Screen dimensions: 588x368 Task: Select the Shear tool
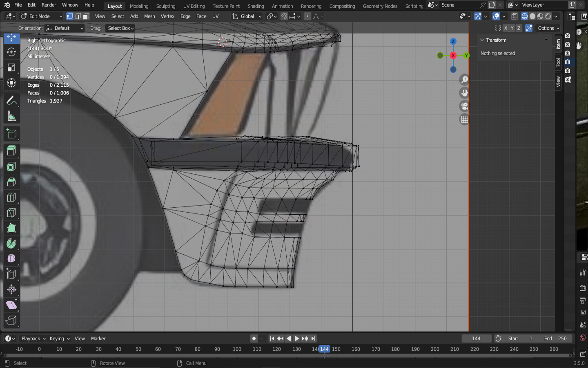click(11, 305)
